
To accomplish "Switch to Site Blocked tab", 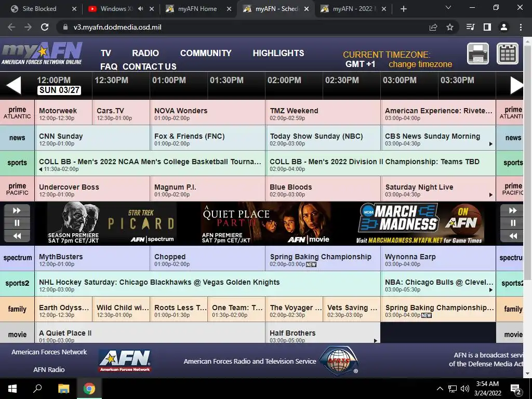I will click(39, 9).
